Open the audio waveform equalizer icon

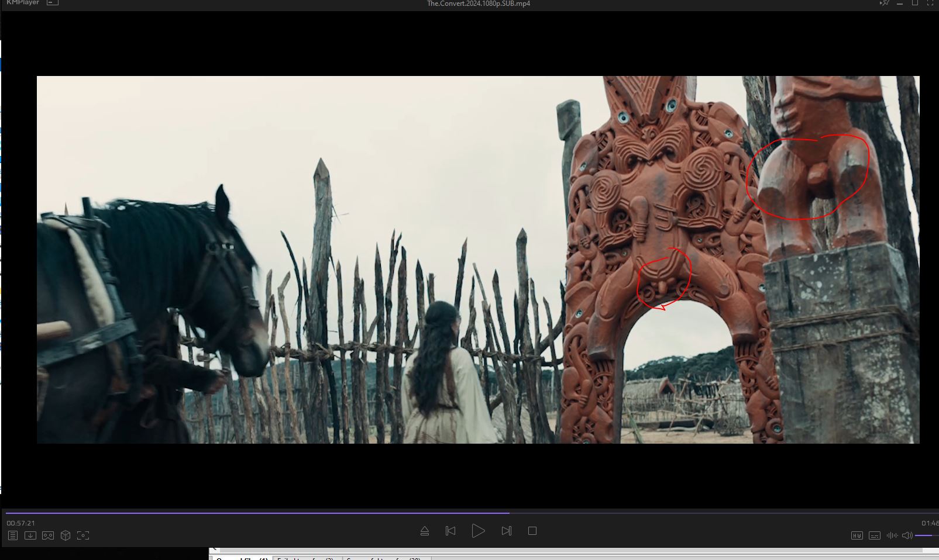(892, 535)
